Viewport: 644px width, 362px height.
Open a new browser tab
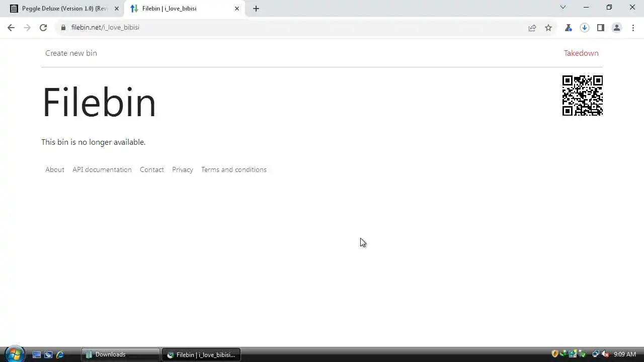coord(256,9)
